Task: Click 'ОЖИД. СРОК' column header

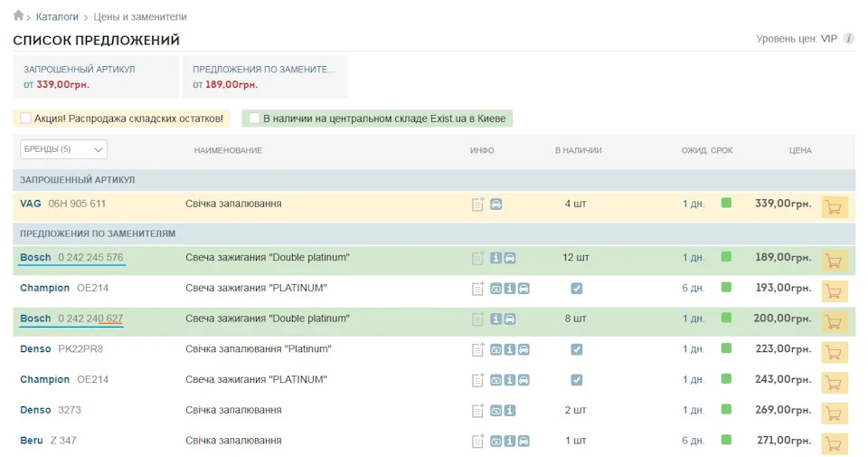Action: pos(707,150)
